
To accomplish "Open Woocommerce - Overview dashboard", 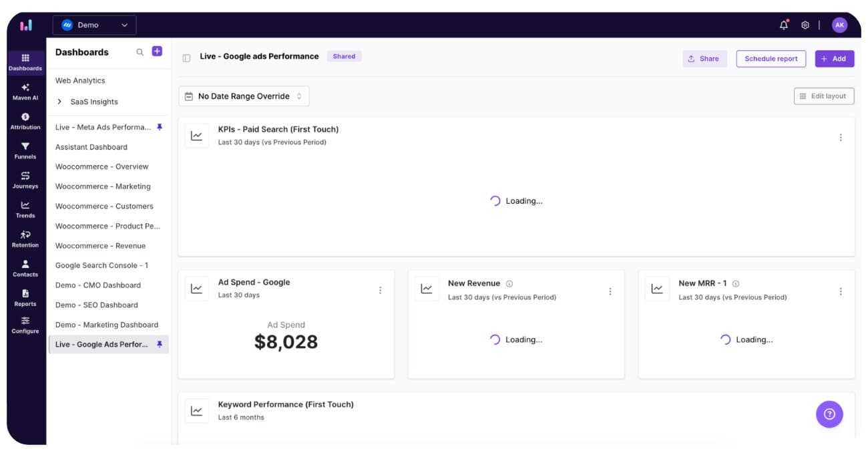I will [101, 166].
